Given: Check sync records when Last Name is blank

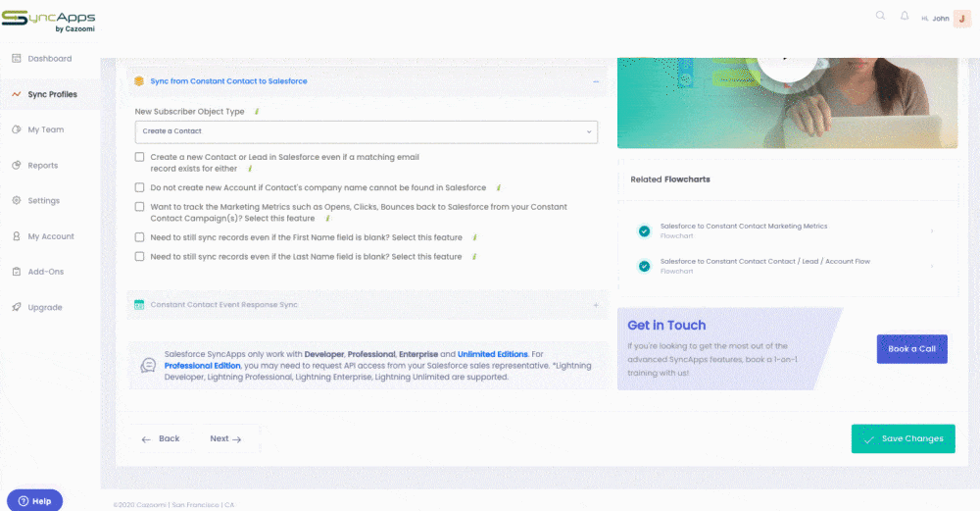Looking at the screenshot, I should (x=139, y=256).
